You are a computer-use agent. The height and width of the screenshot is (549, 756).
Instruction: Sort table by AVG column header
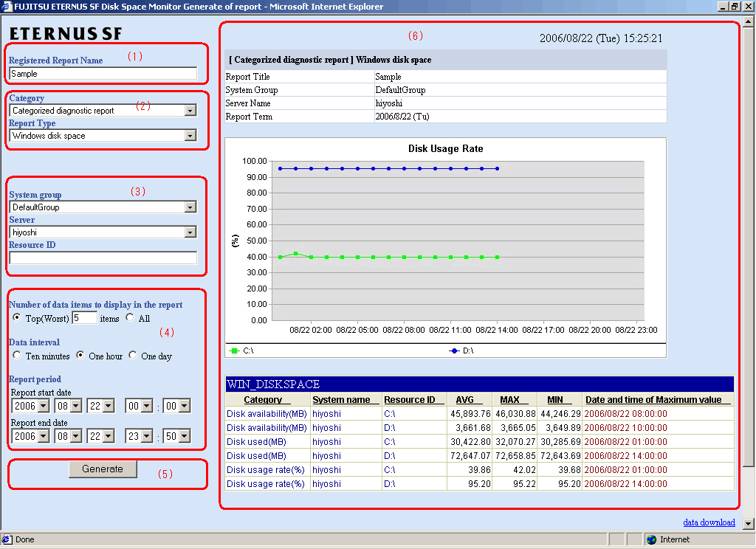(x=464, y=400)
